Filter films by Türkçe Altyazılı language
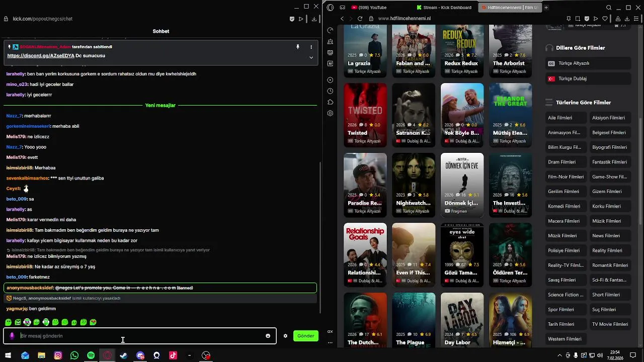 [588, 63]
